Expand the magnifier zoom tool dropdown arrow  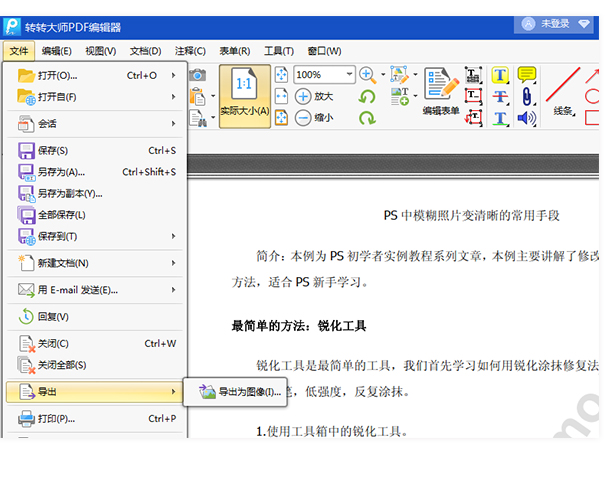click(x=383, y=74)
